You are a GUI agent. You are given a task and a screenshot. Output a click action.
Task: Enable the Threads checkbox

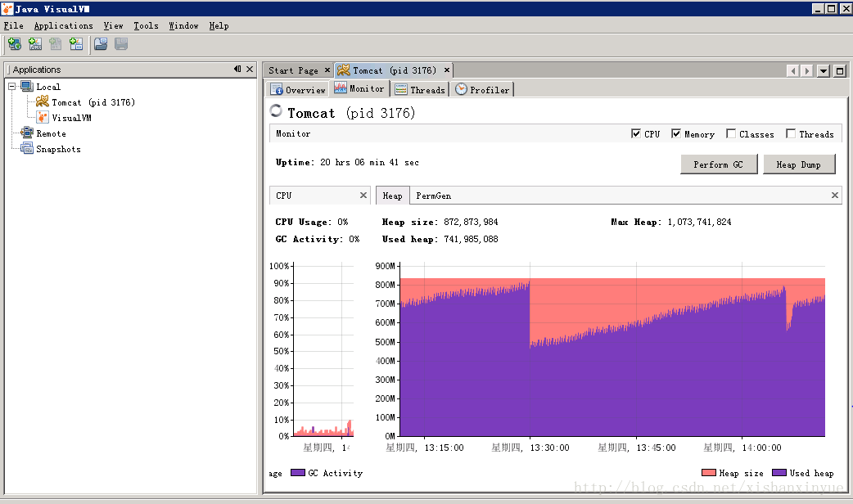click(x=791, y=133)
